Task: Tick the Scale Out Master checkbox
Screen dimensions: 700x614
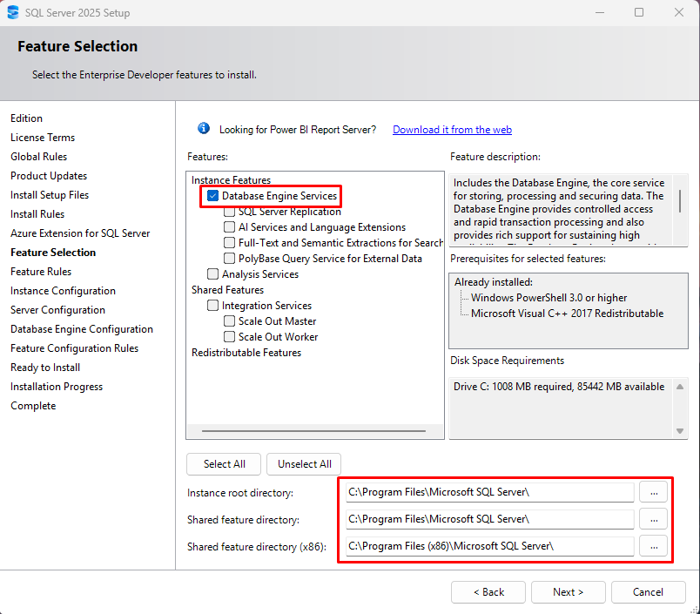Action: pyautogui.click(x=230, y=321)
